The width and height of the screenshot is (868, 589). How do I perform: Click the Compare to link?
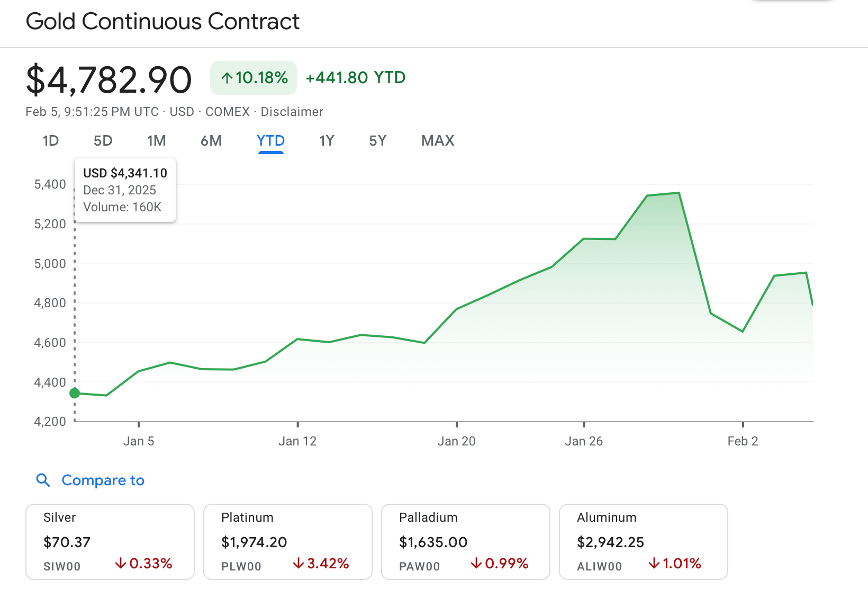(103, 480)
